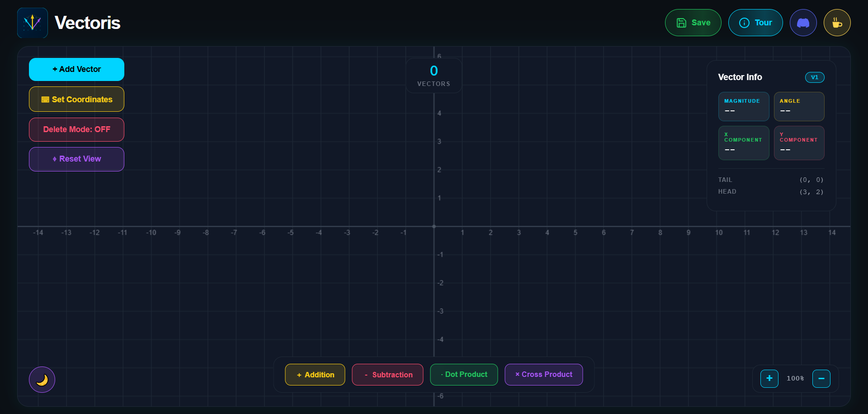Click x-axis label 5
This screenshot has width=868, height=414.
tap(576, 233)
